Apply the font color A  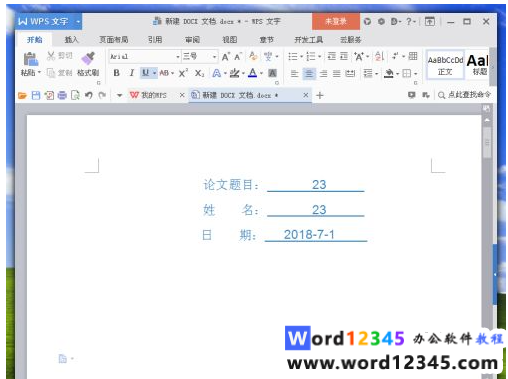click(x=253, y=73)
